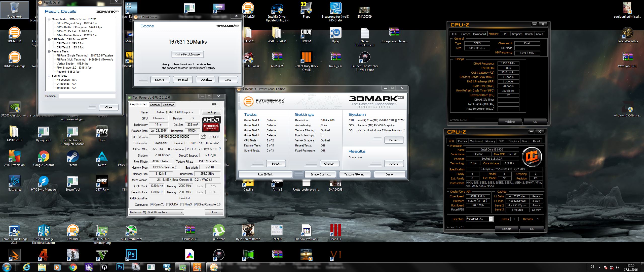
Task: Launch Google Chrome from the desktop
Action: pyautogui.click(x=44, y=158)
